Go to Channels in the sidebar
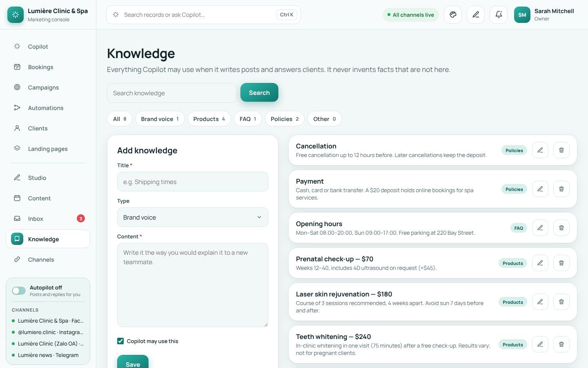The height and width of the screenshot is (368, 588). tap(48, 260)
